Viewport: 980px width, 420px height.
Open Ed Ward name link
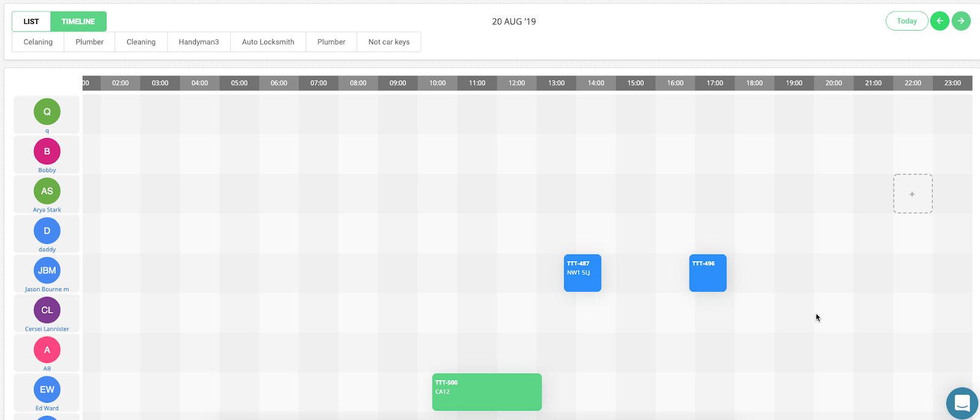tap(47, 408)
